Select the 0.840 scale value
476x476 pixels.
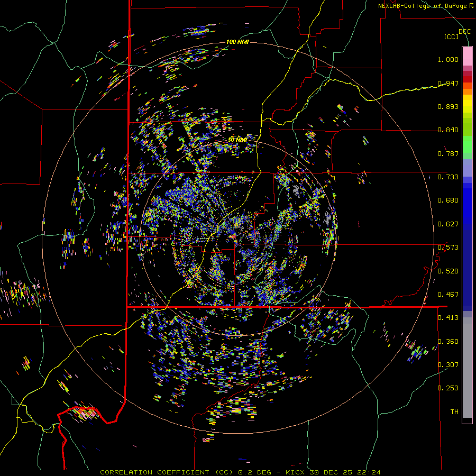(x=448, y=130)
